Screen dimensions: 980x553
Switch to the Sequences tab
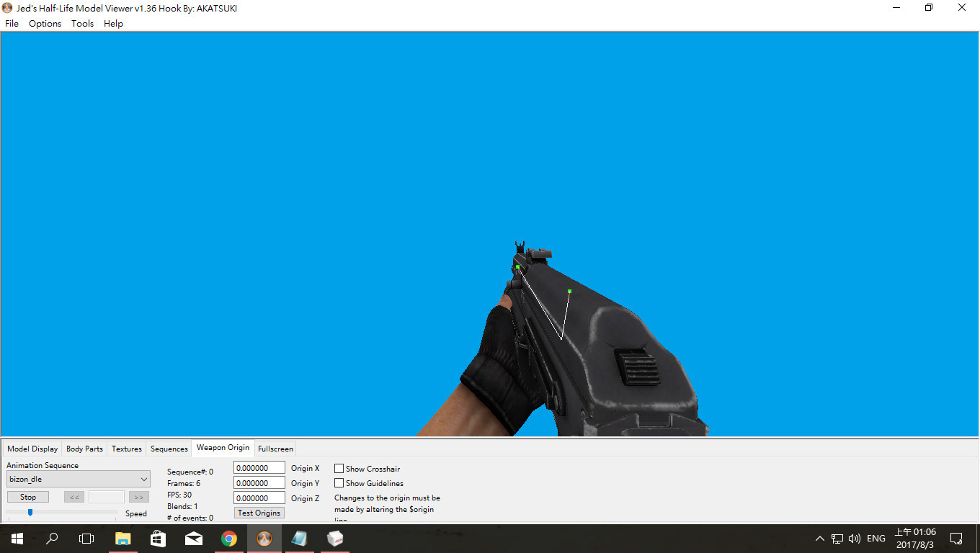pyautogui.click(x=169, y=448)
